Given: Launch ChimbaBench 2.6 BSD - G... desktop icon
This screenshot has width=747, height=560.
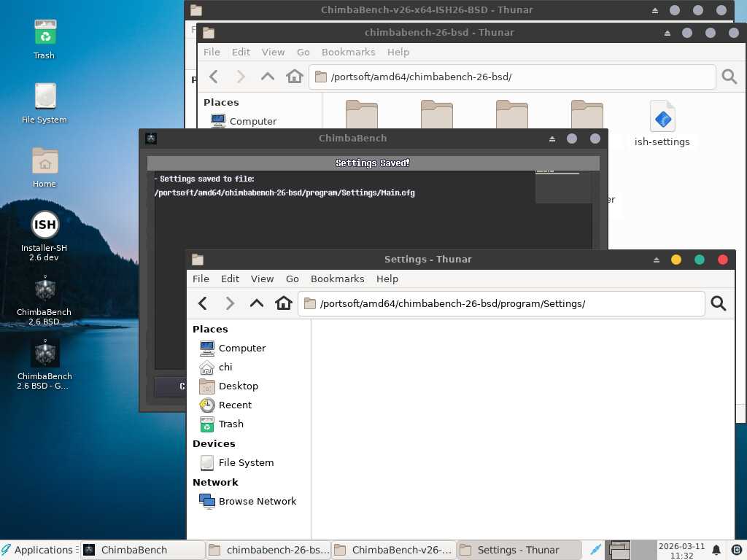Looking at the screenshot, I should click(x=44, y=365).
